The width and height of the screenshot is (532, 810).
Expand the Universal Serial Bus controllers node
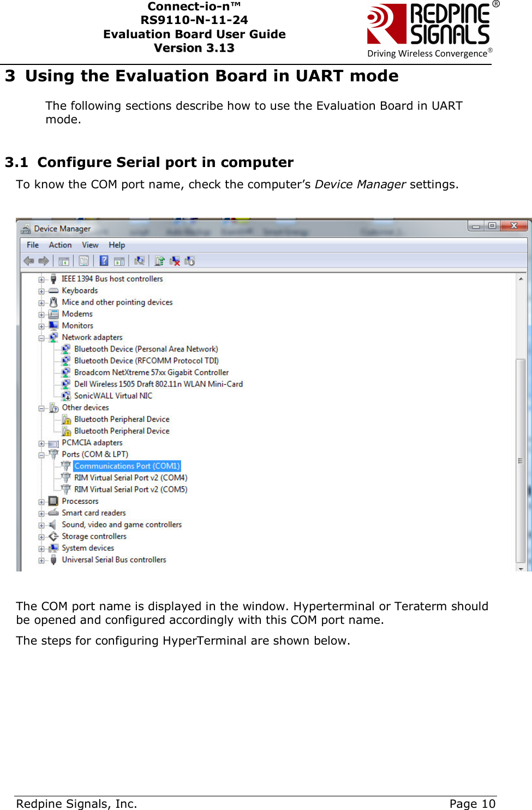41,561
